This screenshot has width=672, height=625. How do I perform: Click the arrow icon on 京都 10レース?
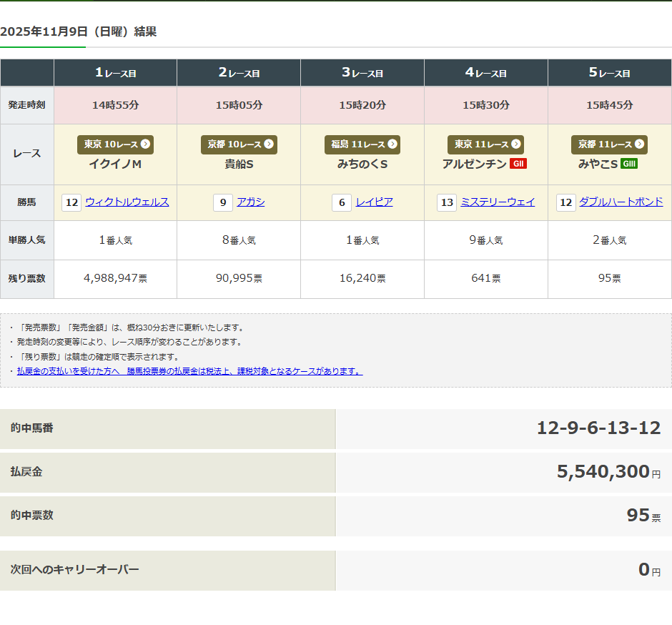click(x=269, y=144)
